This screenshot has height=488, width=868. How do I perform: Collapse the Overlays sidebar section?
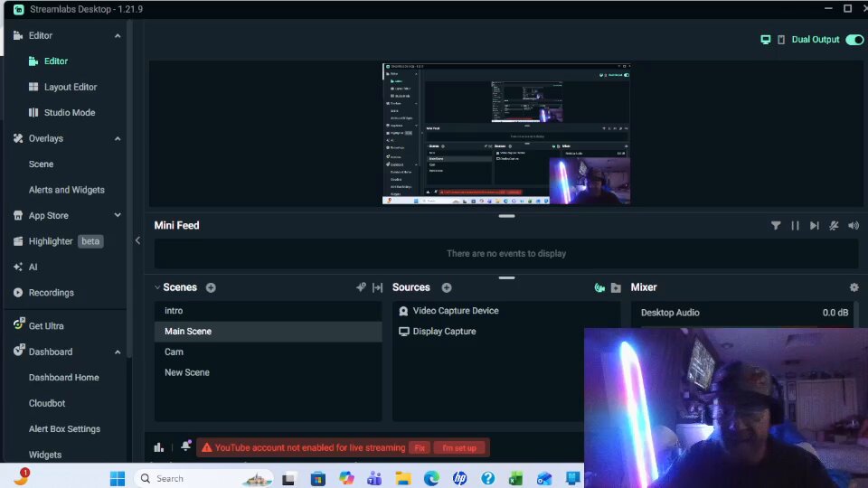pyautogui.click(x=118, y=139)
